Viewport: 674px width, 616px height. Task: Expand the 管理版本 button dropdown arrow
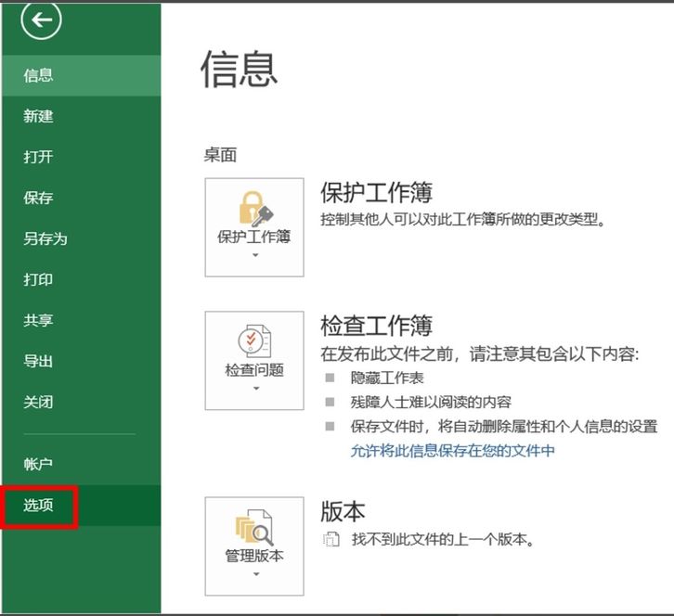[x=256, y=574]
